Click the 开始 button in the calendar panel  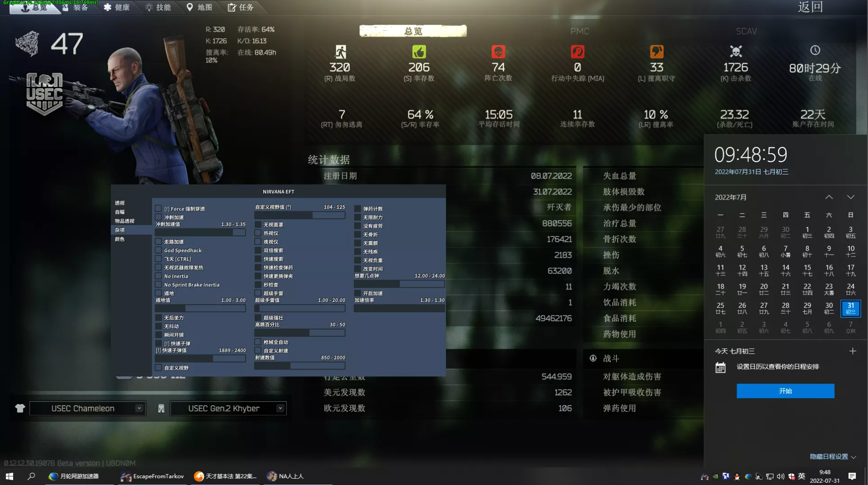coord(785,391)
